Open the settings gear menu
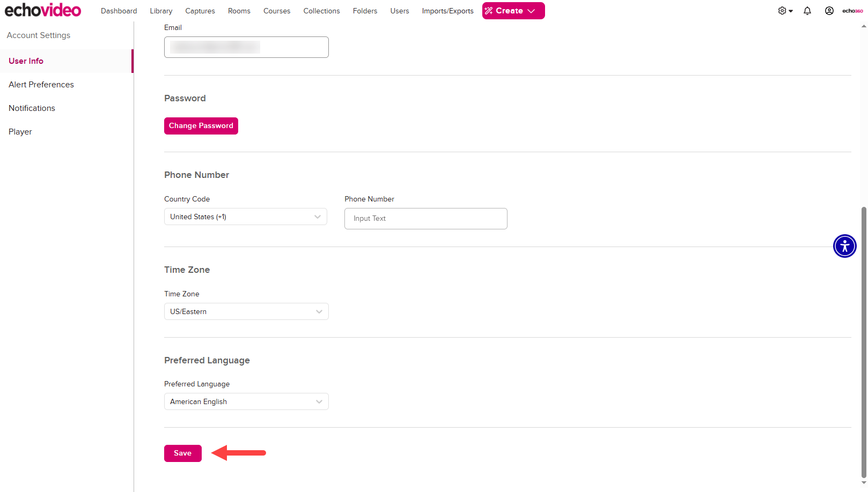Viewport: 868px width, 492px height. pos(785,11)
